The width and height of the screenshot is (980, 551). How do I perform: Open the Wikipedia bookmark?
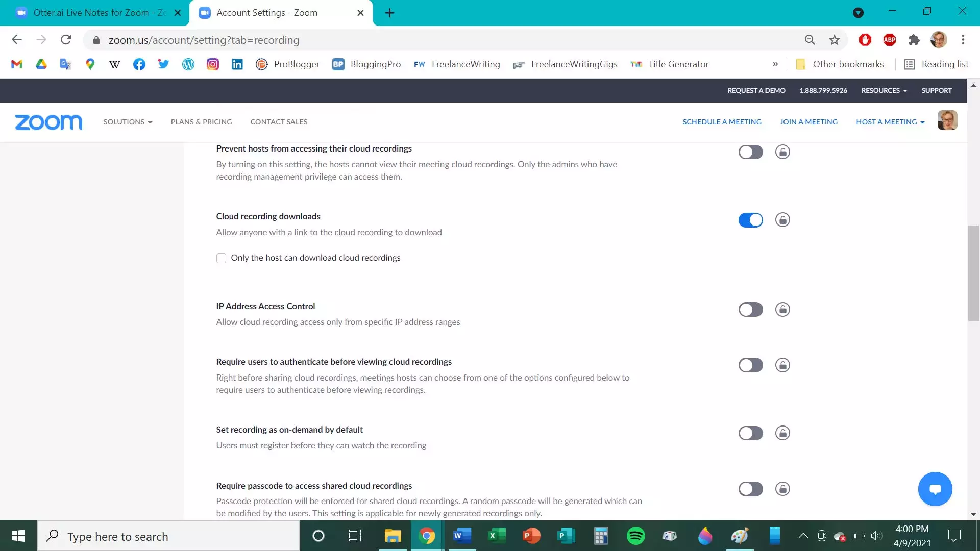[x=115, y=64]
